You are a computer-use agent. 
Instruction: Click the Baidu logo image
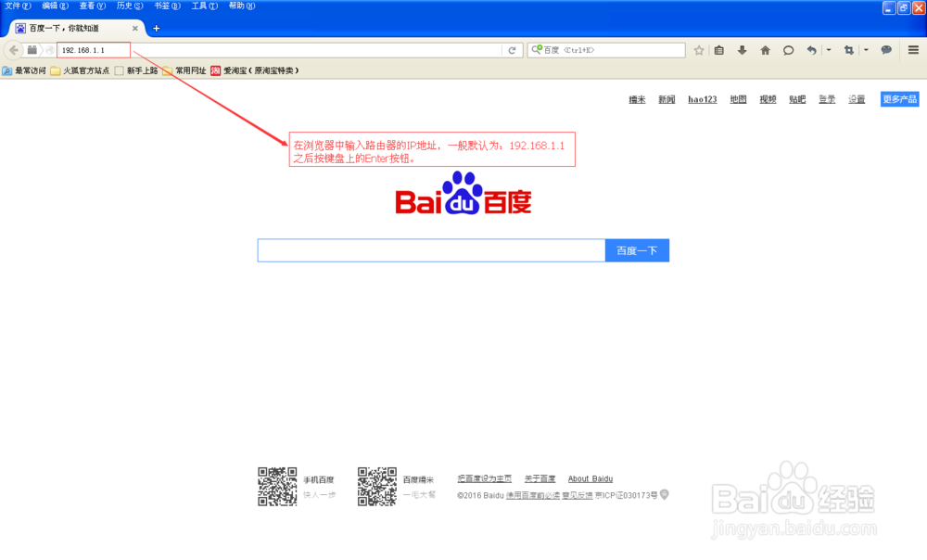click(x=463, y=194)
